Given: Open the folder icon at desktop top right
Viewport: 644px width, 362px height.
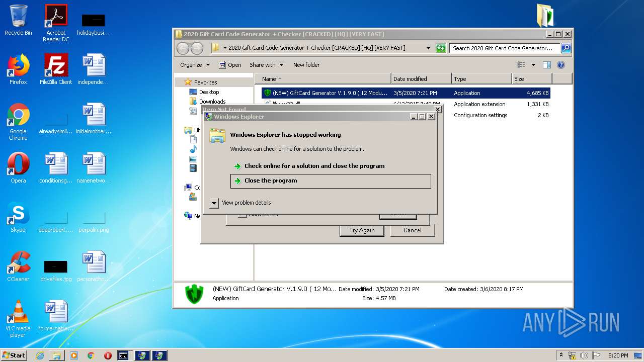Looking at the screenshot, I should [545, 15].
